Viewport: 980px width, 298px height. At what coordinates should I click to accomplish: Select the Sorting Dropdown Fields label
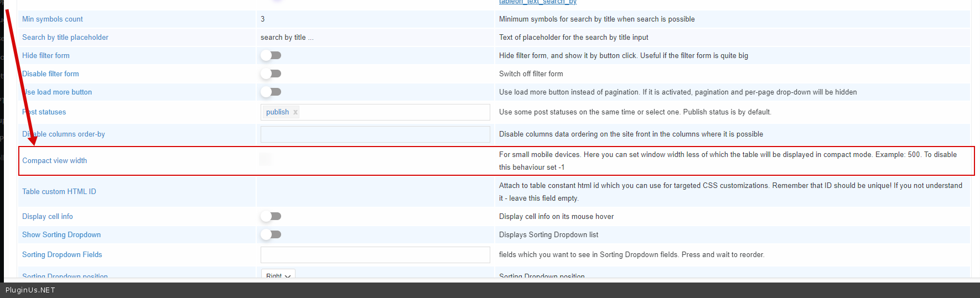pyautogui.click(x=62, y=255)
